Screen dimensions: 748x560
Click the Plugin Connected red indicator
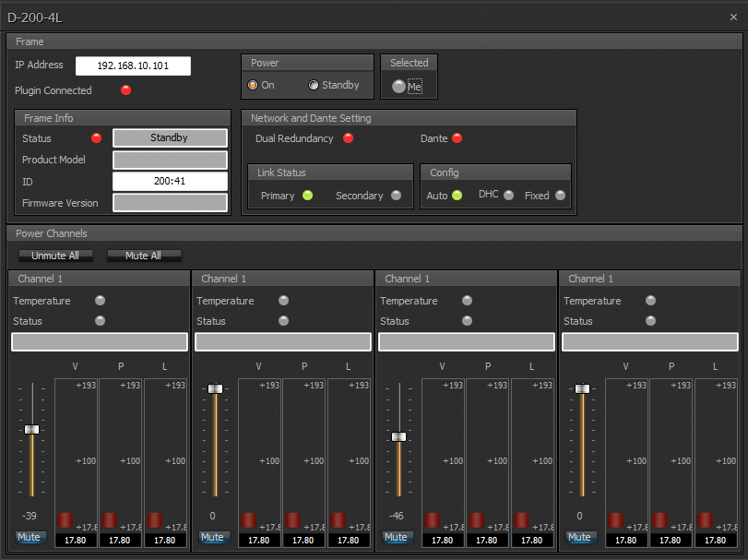coord(126,90)
